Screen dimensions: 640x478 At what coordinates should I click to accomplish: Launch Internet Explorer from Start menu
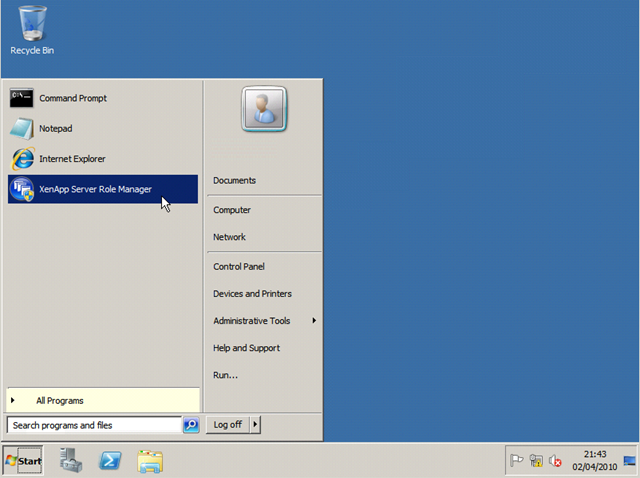tap(103, 159)
